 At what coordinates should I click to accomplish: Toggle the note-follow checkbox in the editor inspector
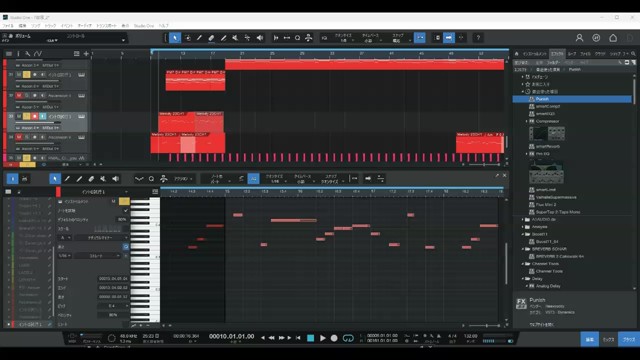pyautogui.click(x=125, y=211)
